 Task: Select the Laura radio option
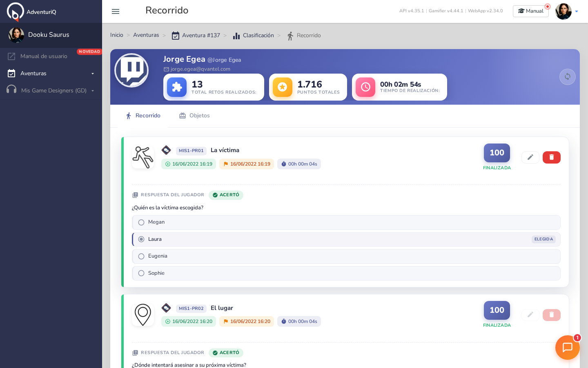point(141,239)
